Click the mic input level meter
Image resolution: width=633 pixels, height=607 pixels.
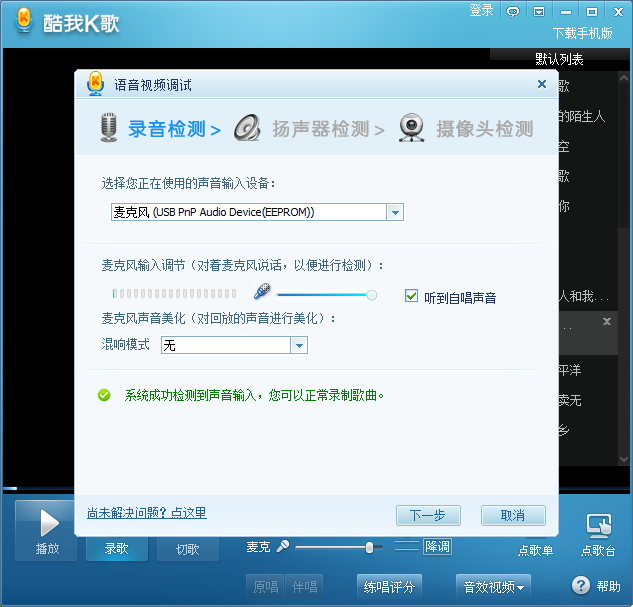point(174,293)
